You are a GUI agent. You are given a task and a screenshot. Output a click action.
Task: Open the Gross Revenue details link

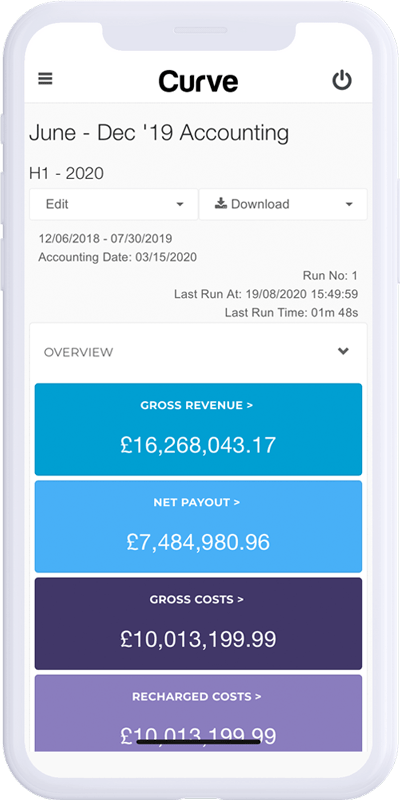(x=196, y=406)
